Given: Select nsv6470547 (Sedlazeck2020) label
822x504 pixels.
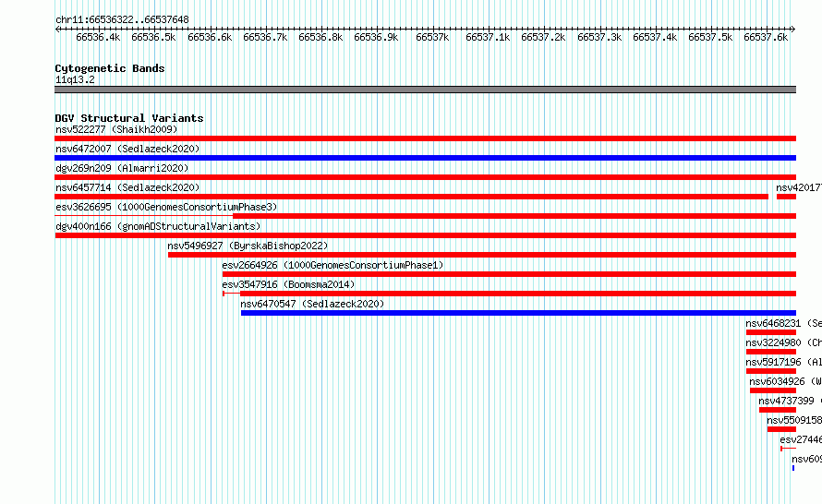Looking at the screenshot, I should (312, 304).
